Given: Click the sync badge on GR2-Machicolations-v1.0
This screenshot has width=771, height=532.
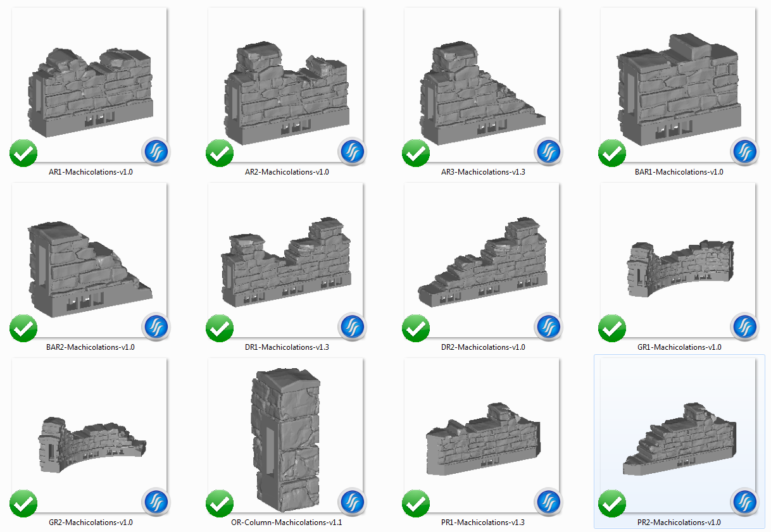Looking at the screenshot, I should [x=156, y=502].
